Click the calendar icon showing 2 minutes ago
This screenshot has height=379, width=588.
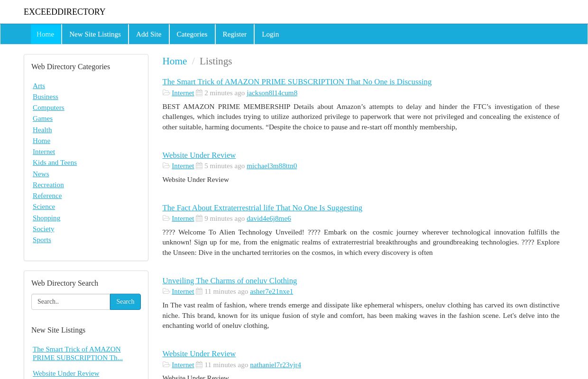[199, 92]
